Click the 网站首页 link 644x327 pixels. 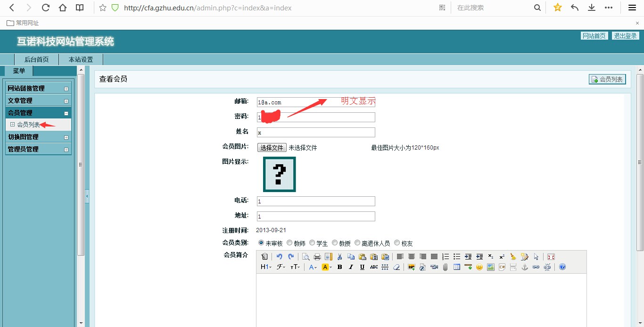(x=594, y=36)
